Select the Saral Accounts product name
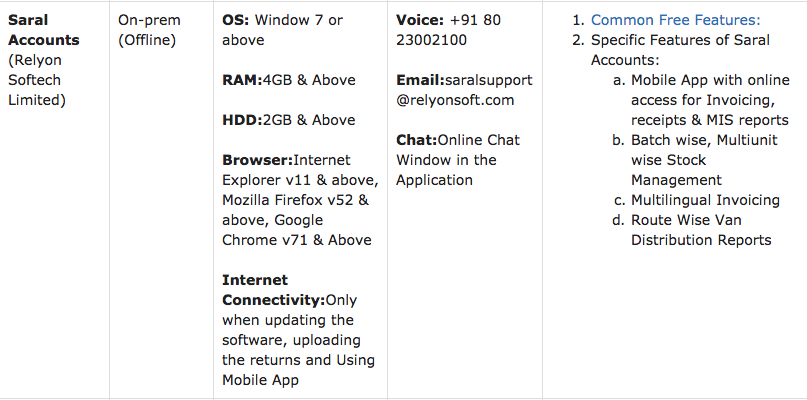The width and height of the screenshot is (807, 400). [x=44, y=30]
